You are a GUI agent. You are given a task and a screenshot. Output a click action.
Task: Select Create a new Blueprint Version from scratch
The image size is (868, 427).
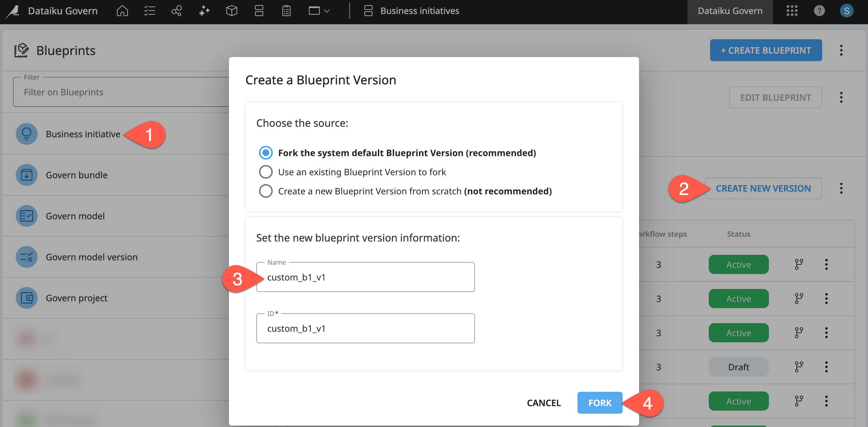266,191
